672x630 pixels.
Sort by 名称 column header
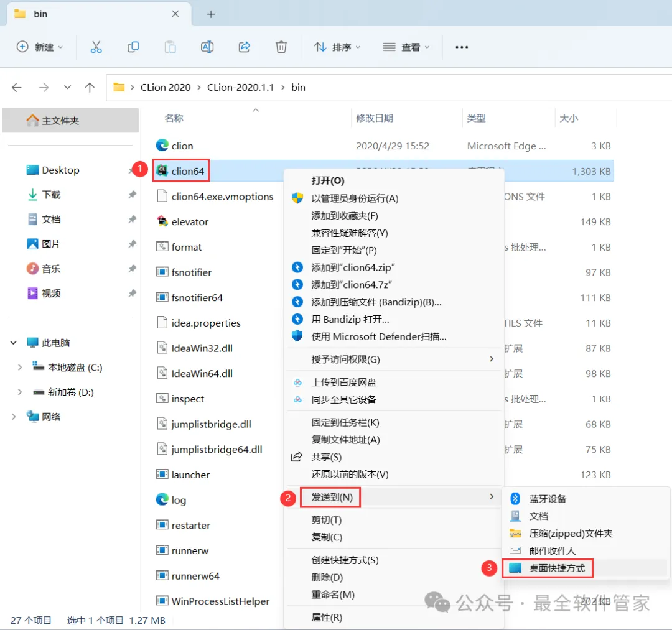tap(174, 118)
